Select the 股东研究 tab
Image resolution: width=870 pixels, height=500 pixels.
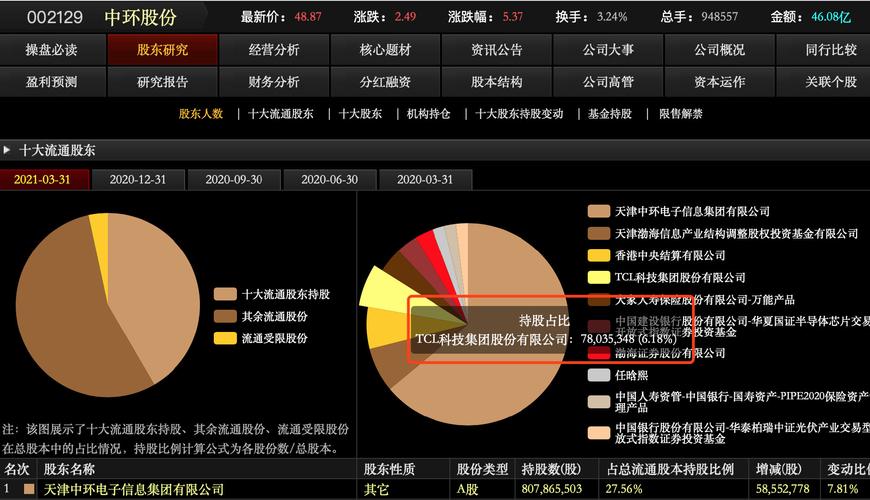point(163,50)
